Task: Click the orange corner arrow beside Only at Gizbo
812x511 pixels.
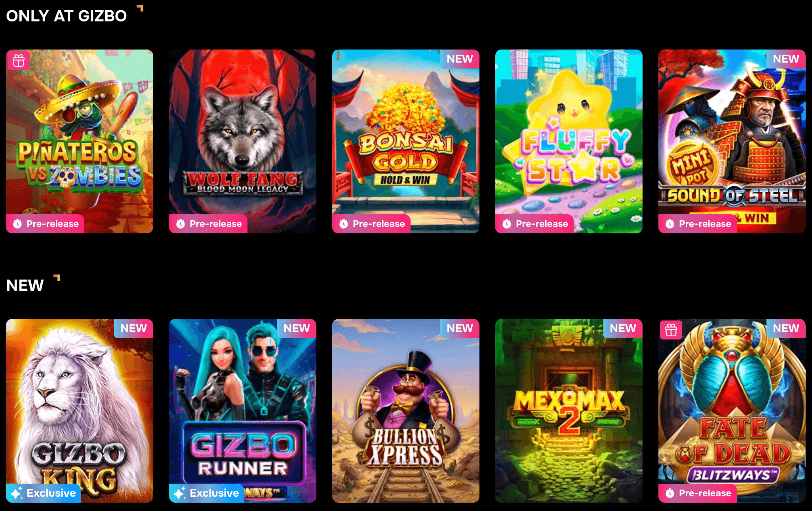Action: pyautogui.click(x=140, y=8)
